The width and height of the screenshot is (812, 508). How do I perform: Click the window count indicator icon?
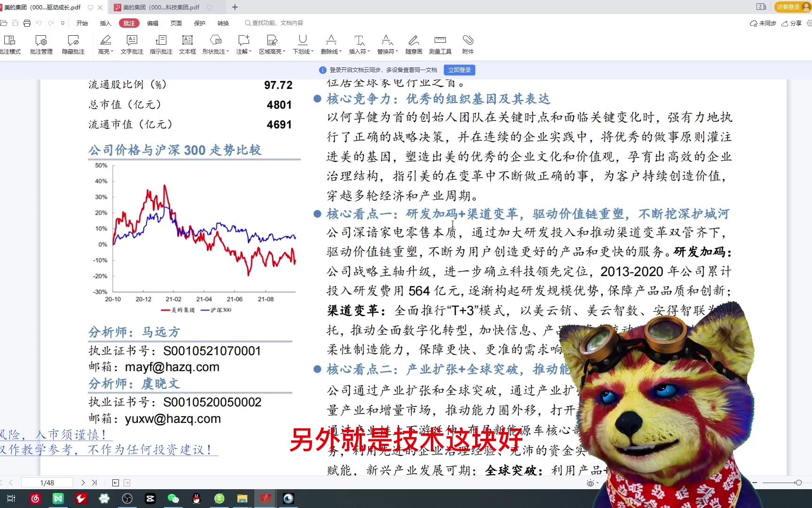coord(761,7)
